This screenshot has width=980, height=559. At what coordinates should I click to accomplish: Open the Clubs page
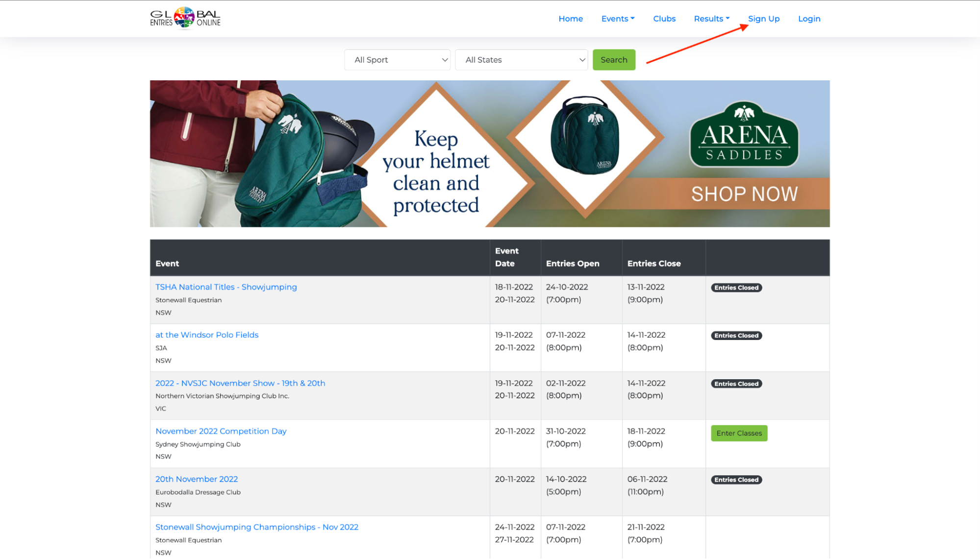(664, 19)
